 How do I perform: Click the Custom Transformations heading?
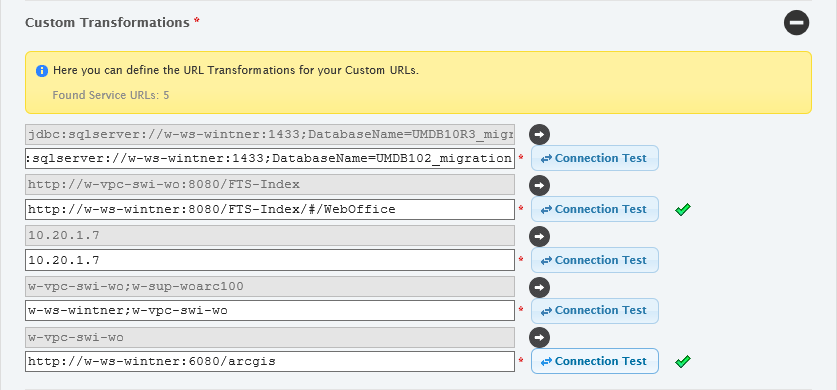coord(107,22)
